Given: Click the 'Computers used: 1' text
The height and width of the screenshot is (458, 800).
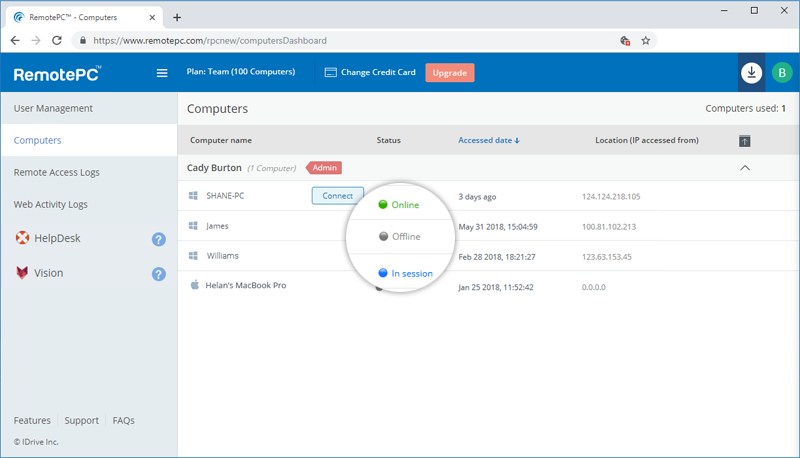Looking at the screenshot, I should point(745,108).
